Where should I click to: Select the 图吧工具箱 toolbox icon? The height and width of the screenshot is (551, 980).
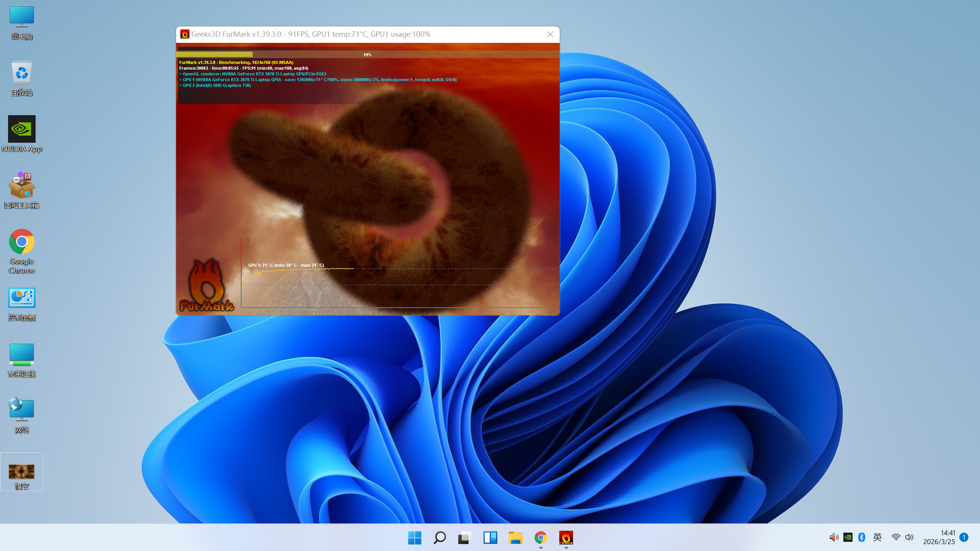point(22,186)
